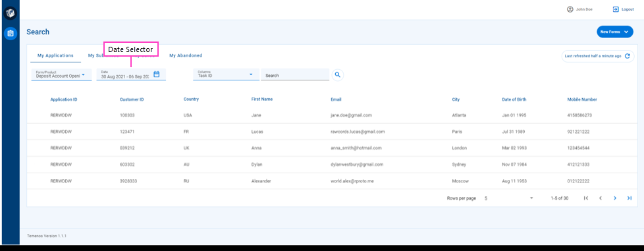Click date of birth Mar 02 1993
The height and width of the screenshot is (251, 644).
(x=514, y=148)
